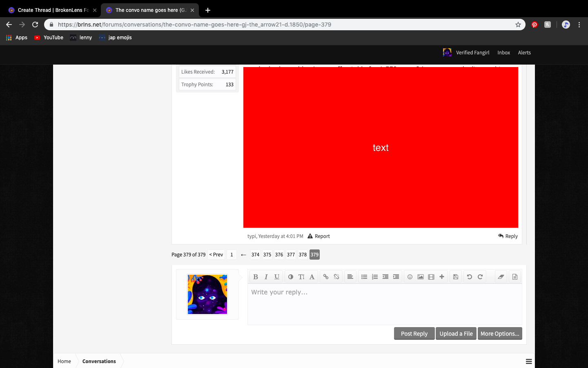Insert media via the film icon
Viewport: 588px width, 368px height.
(x=431, y=277)
